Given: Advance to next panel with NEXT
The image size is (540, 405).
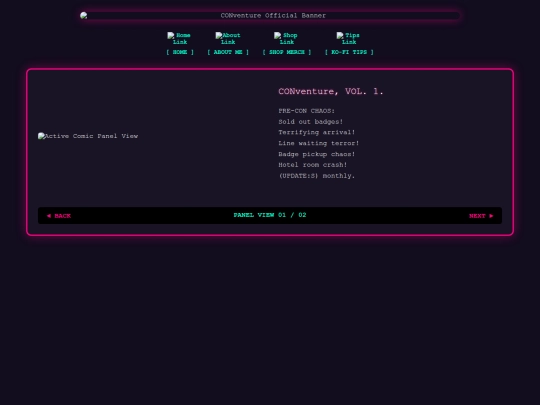Looking at the screenshot, I should pyautogui.click(x=481, y=216).
